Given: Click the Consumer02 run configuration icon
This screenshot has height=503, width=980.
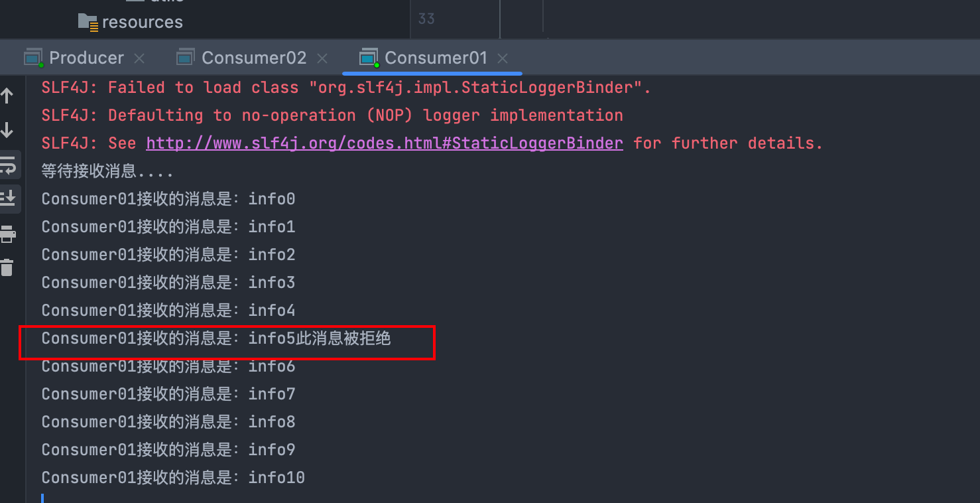Looking at the screenshot, I should pyautogui.click(x=186, y=58).
